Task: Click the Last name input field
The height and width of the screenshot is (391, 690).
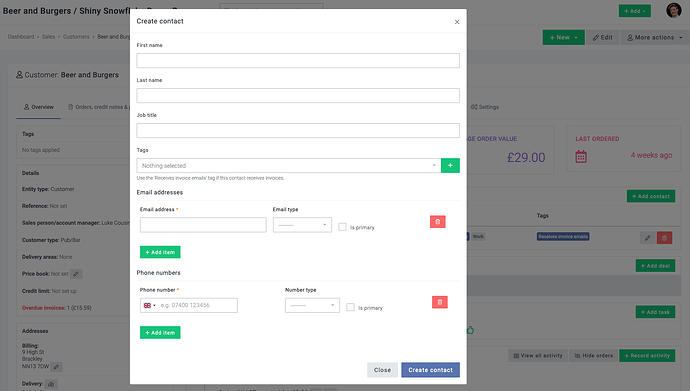Action: click(298, 95)
